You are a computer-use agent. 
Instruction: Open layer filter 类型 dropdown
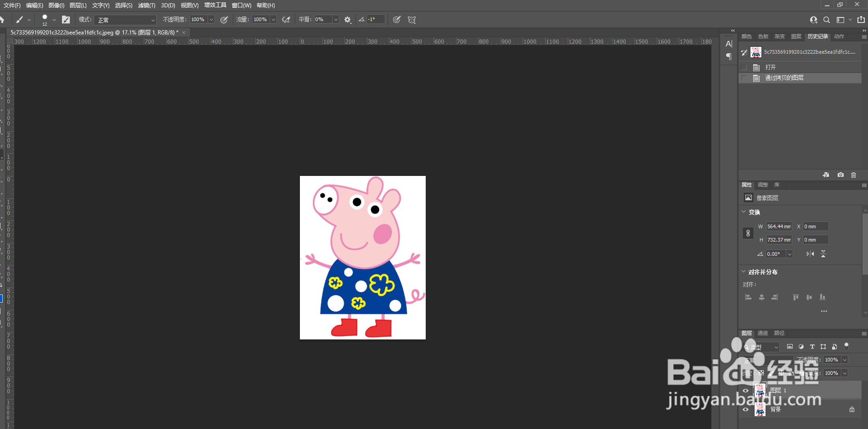pyautogui.click(x=761, y=347)
